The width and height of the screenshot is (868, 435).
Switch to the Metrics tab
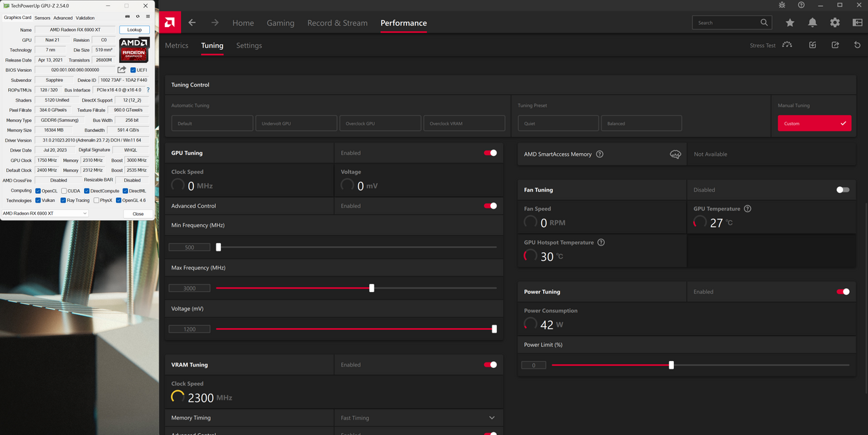[x=176, y=45]
